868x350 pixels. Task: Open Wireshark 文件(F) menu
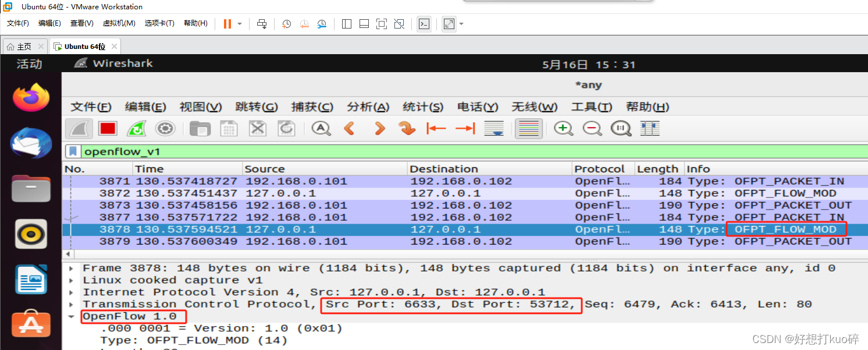(91, 107)
